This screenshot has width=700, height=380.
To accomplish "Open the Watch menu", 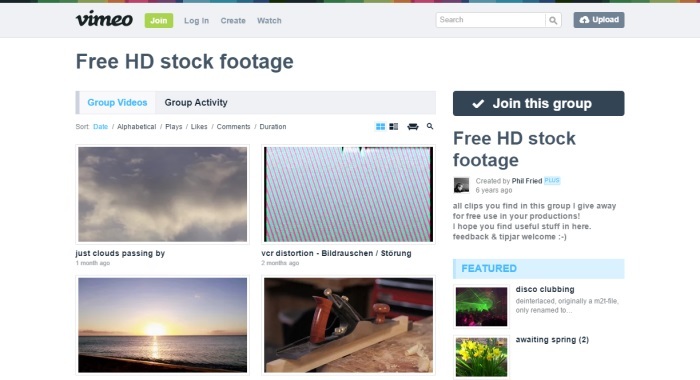I will pos(269,21).
